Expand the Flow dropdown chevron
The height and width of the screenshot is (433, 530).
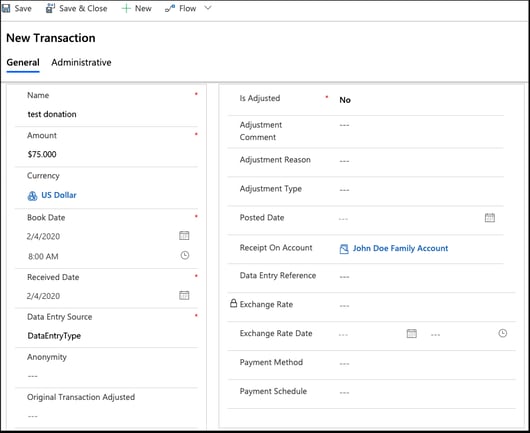pyautogui.click(x=208, y=8)
